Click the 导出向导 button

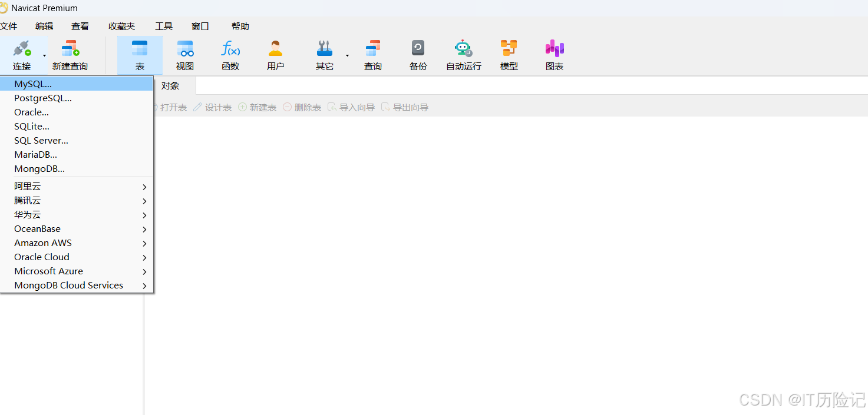[x=405, y=108]
